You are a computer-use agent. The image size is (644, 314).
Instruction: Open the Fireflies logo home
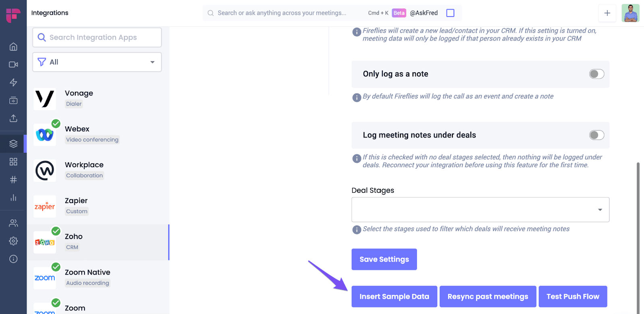(x=13, y=15)
